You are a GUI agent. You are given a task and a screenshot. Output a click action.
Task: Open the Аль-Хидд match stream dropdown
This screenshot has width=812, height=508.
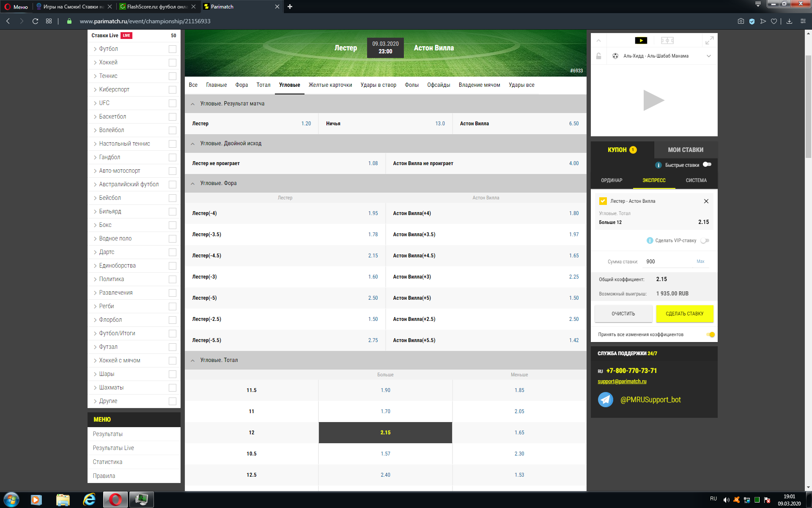click(709, 56)
